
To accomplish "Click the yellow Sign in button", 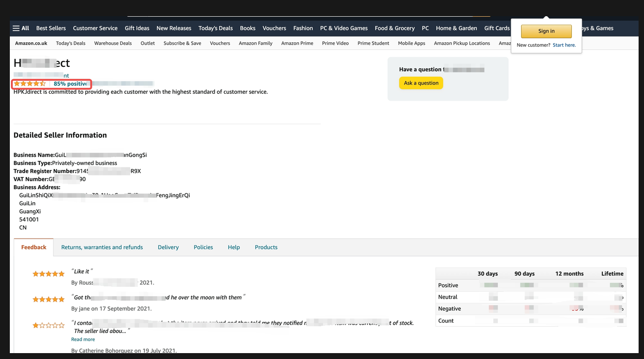I will (546, 31).
